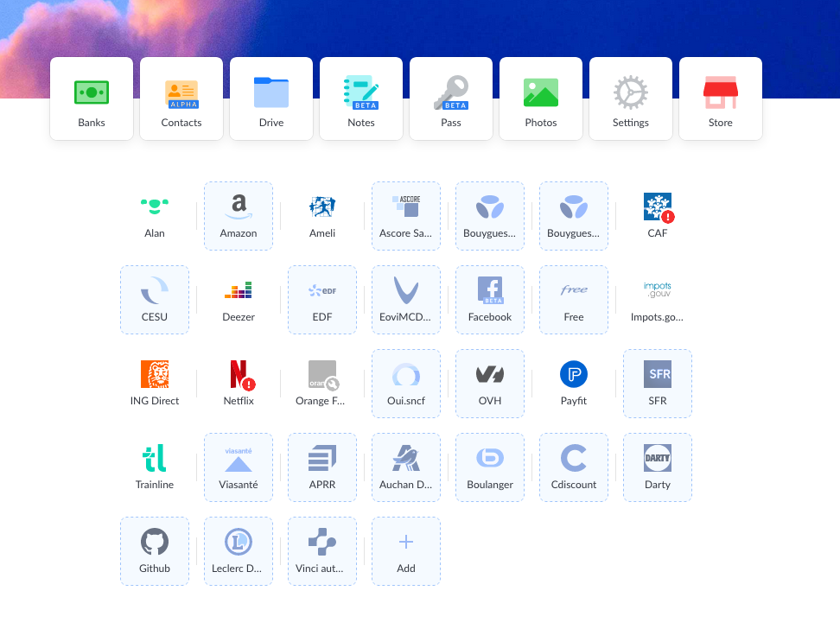Image resolution: width=840 pixels, height=629 pixels.
Task: Open the ING Direct connector
Action: point(155,384)
